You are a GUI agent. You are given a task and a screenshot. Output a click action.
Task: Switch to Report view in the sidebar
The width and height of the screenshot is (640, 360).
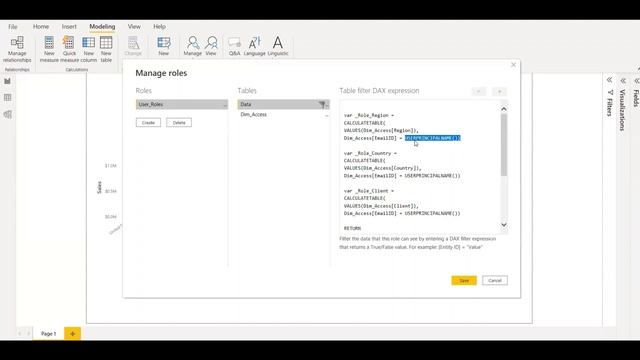tap(7, 81)
